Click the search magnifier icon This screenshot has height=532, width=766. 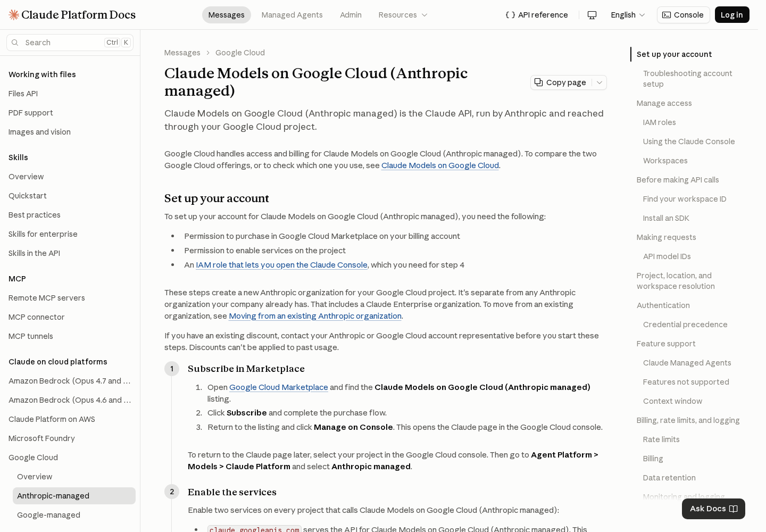[15, 43]
